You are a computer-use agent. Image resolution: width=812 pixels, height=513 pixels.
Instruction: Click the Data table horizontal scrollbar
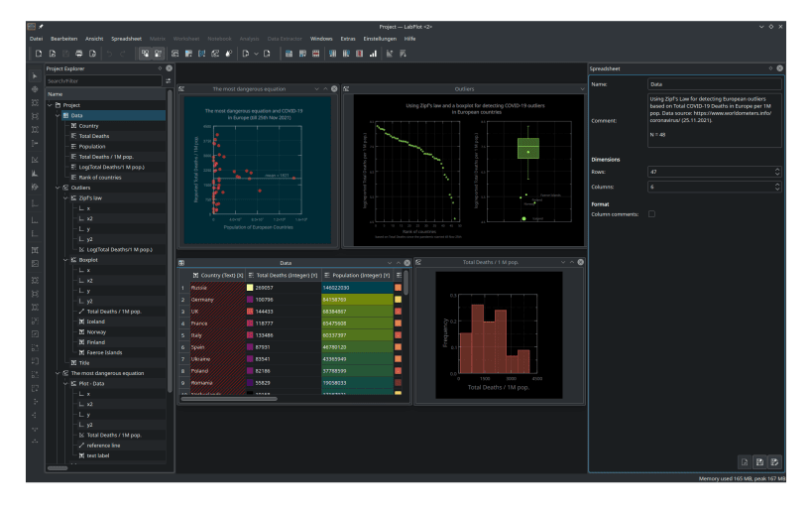pyautogui.click(x=229, y=399)
